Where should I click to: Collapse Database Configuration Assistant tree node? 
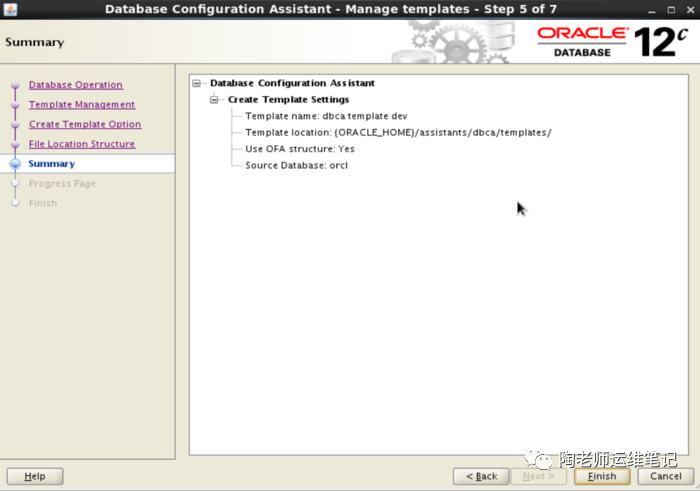click(x=196, y=83)
